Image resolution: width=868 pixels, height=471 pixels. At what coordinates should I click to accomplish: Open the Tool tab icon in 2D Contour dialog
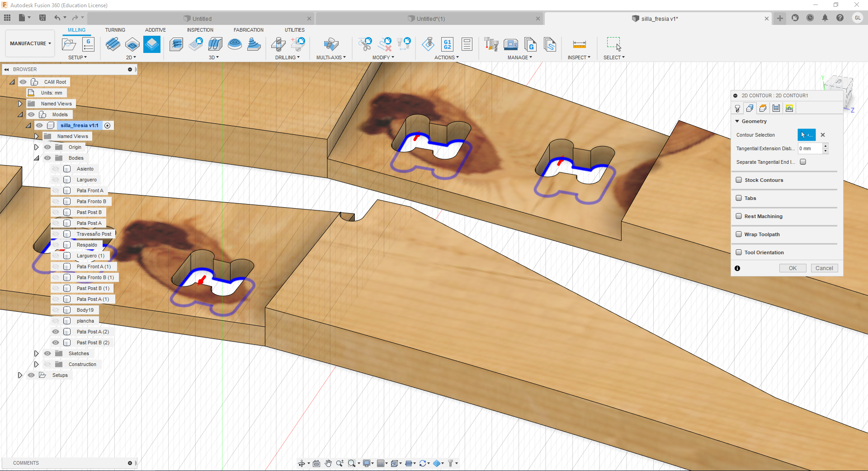[737, 108]
